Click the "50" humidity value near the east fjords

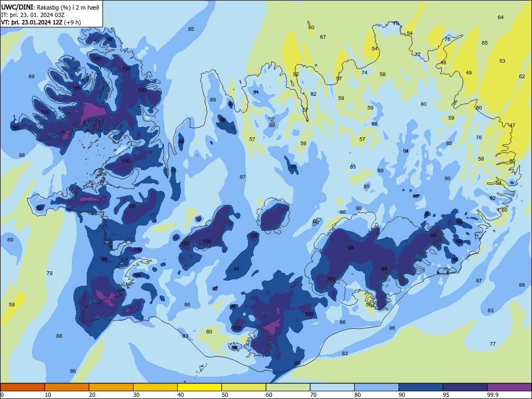512,161
